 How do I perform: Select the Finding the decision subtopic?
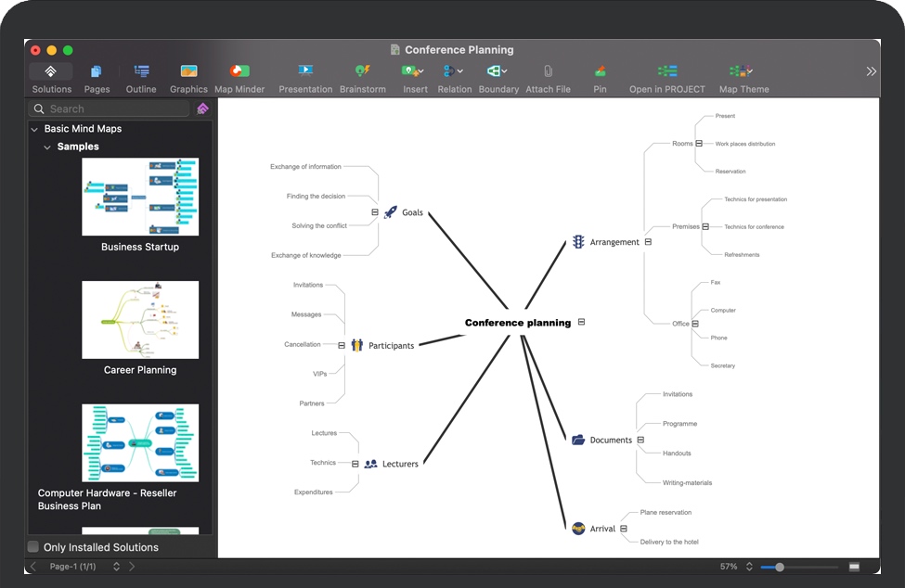316,197
